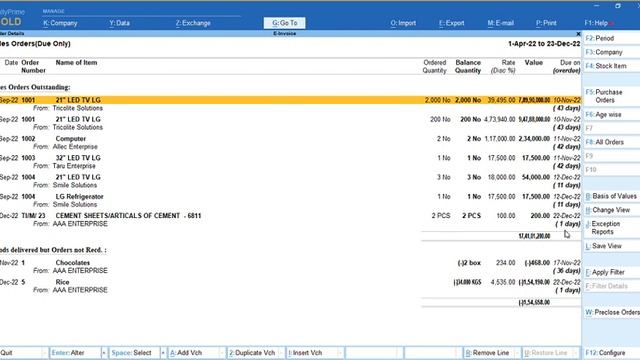Click Space: Select in the bottom bar
The width and height of the screenshot is (640, 360).
(134, 353)
